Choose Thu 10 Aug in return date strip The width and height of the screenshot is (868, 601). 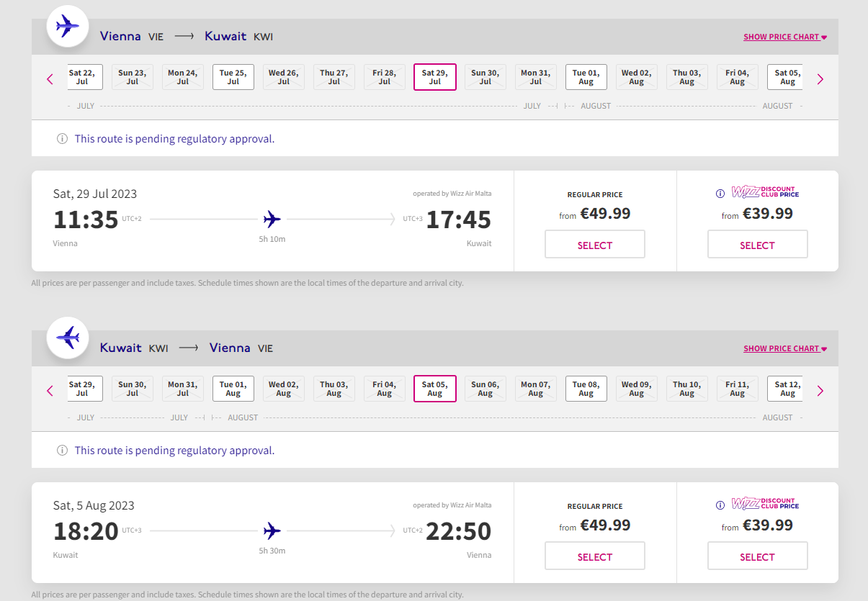click(x=687, y=389)
